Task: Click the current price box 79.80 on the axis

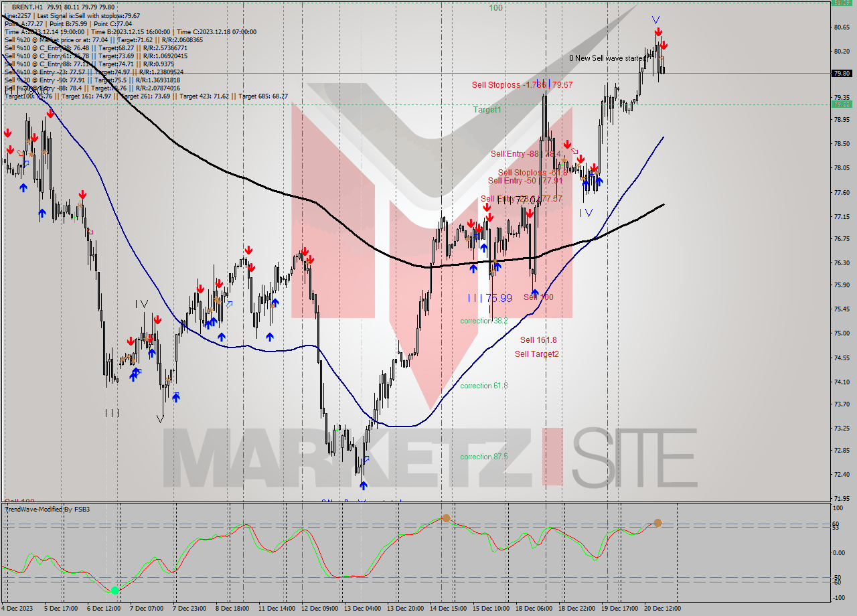Action: coord(842,74)
